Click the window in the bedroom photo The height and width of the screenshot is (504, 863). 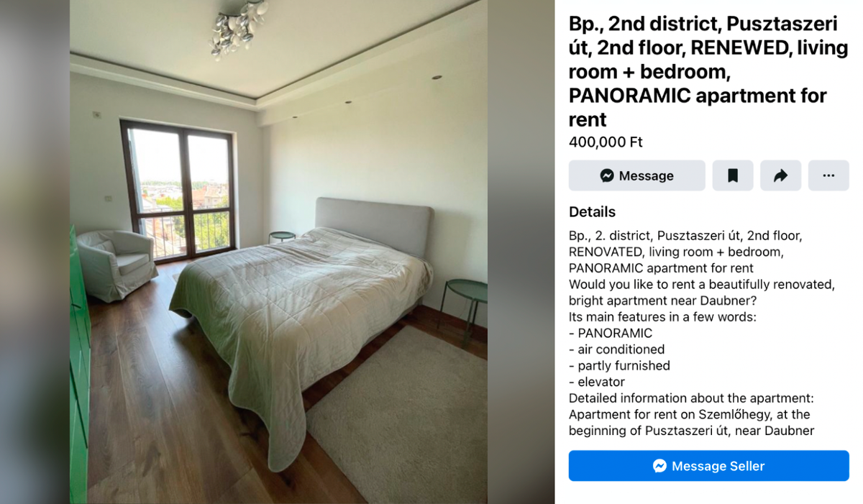(x=180, y=191)
